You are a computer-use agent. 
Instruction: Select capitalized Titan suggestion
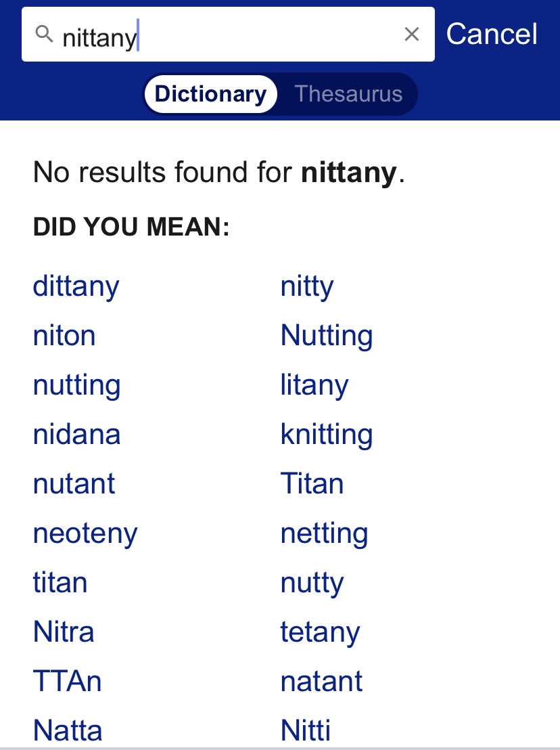pos(312,484)
